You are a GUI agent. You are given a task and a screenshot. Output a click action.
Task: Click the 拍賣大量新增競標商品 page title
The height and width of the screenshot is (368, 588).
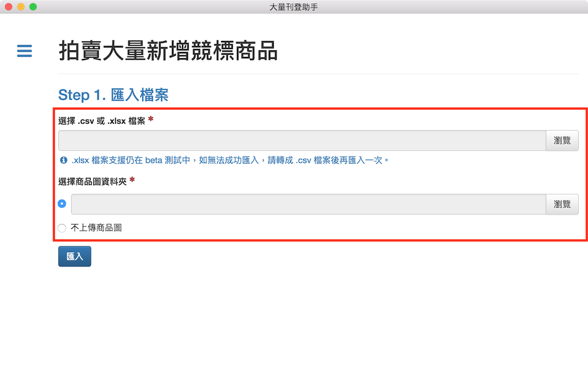[168, 52]
